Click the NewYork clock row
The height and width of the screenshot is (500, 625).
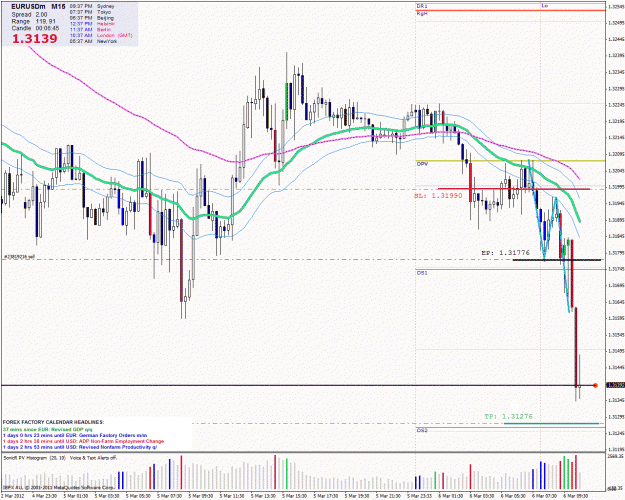93,41
